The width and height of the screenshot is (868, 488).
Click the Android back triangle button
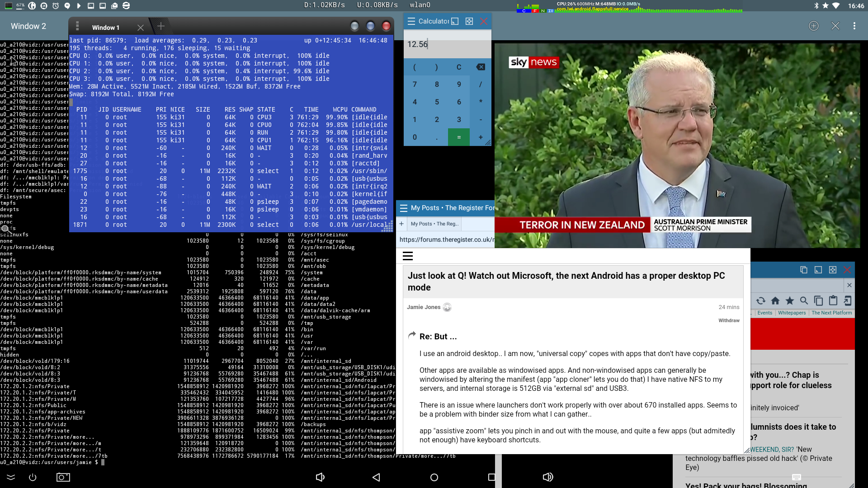(x=376, y=477)
